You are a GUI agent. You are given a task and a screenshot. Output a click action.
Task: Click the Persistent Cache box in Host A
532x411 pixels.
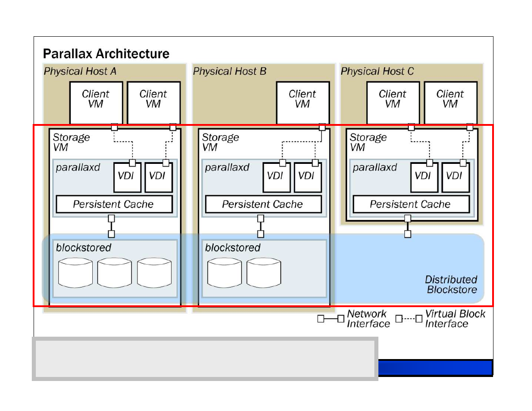pyautogui.click(x=114, y=204)
